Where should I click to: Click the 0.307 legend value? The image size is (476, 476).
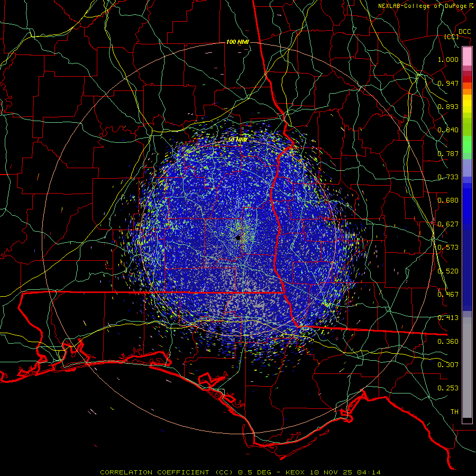[448, 365]
